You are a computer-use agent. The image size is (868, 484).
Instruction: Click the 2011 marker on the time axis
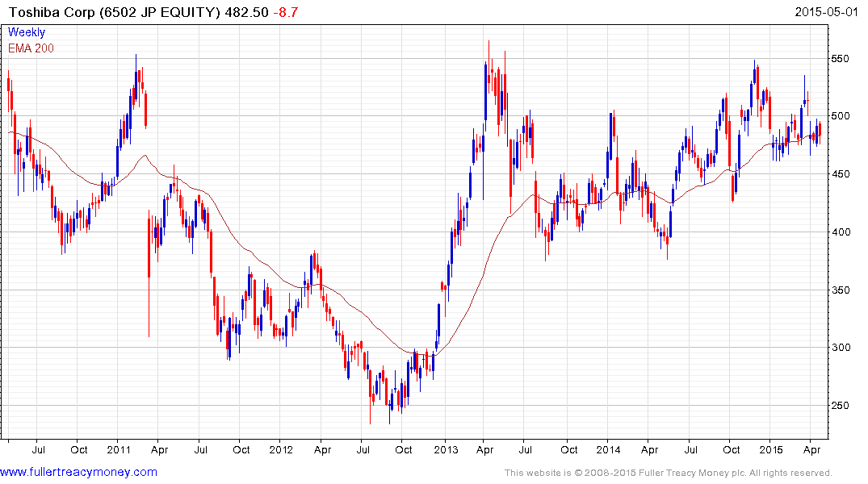118,449
